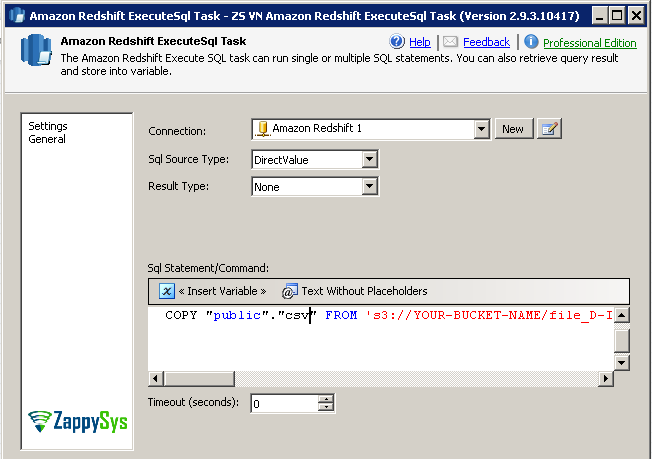Click the Feedback envelope icon
Viewport: 652px width, 459px height.
(x=450, y=42)
